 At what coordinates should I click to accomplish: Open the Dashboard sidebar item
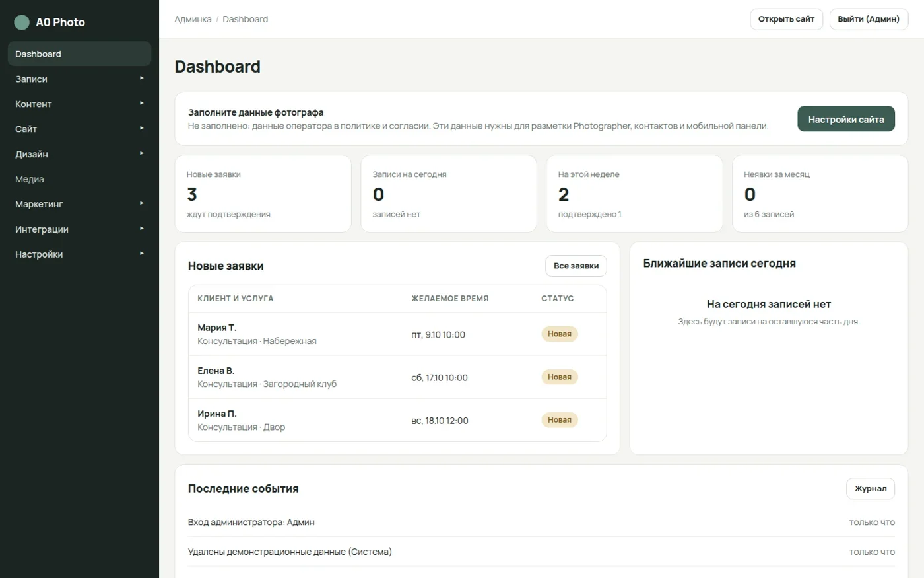pos(79,54)
